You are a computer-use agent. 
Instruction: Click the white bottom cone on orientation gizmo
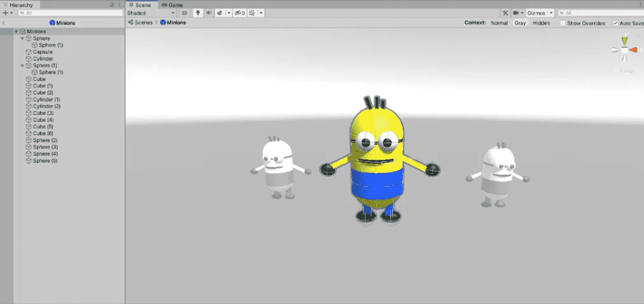(624, 59)
